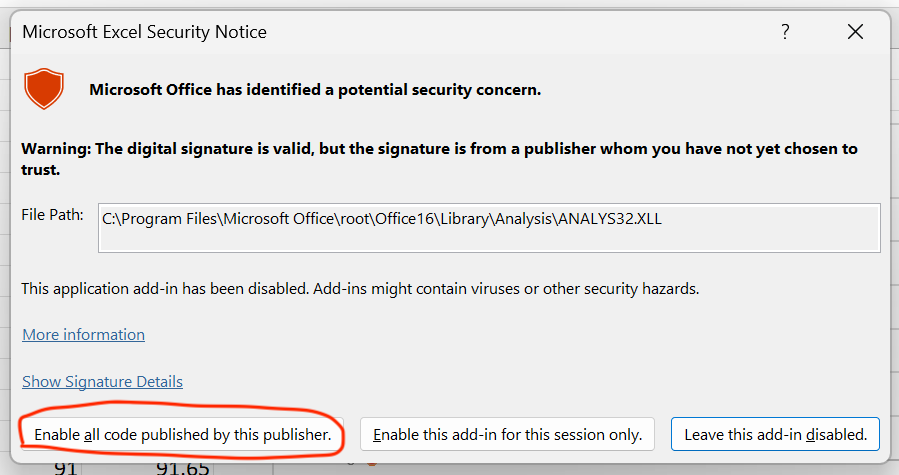Open the Show Signature Details link
The width and height of the screenshot is (899, 475).
102,381
